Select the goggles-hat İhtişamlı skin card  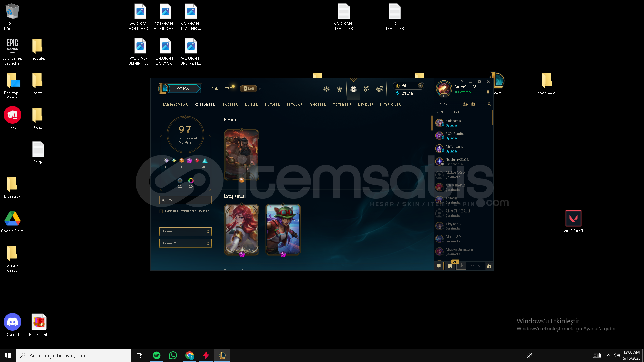283,230
